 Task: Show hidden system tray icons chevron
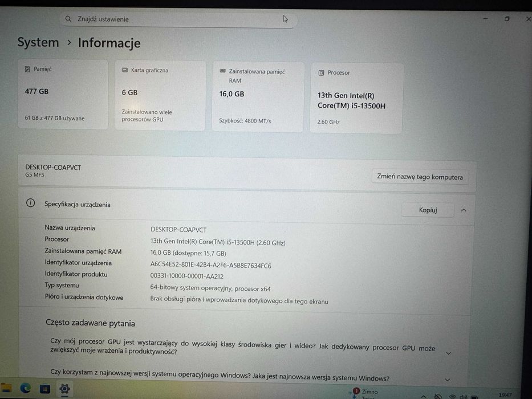pyautogui.click(x=424, y=396)
